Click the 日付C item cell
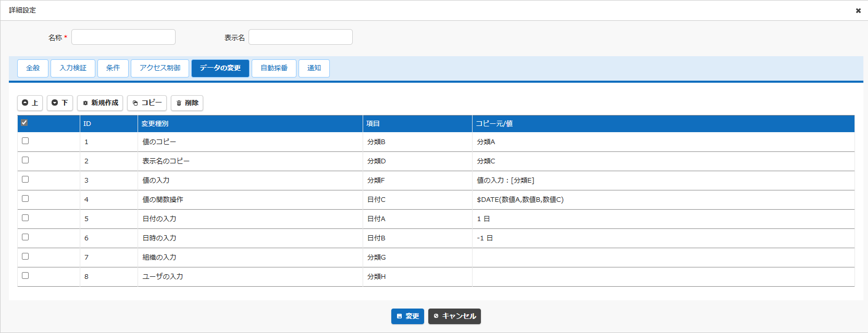 (x=417, y=200)
